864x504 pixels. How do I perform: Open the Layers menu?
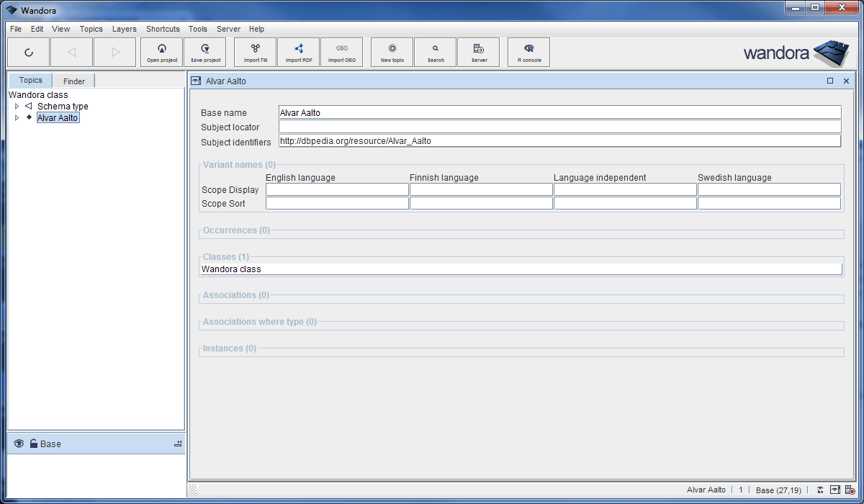(x=124, y=29)
